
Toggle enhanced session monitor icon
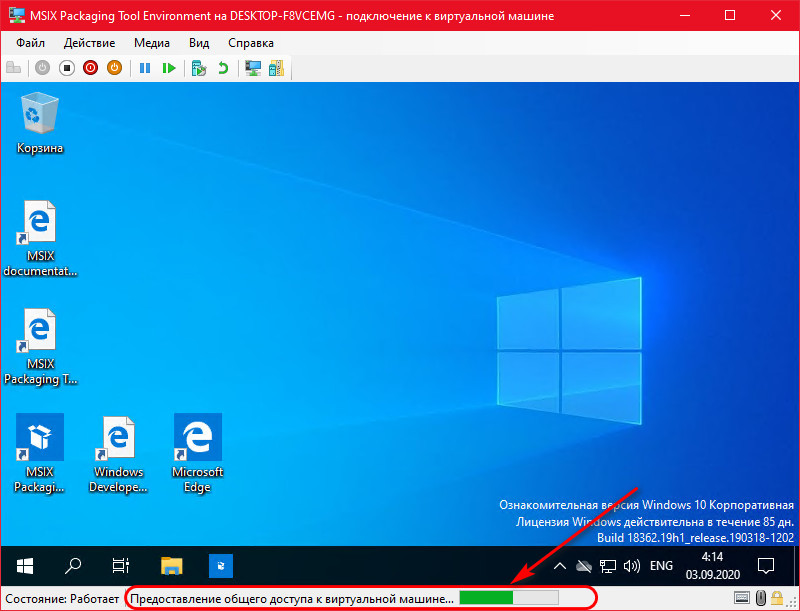253,68
